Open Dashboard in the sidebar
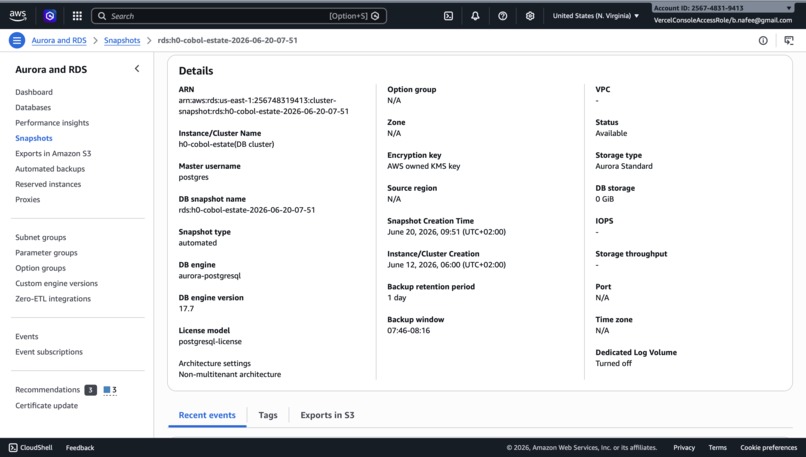806x457 pixels. click(34, 92)
